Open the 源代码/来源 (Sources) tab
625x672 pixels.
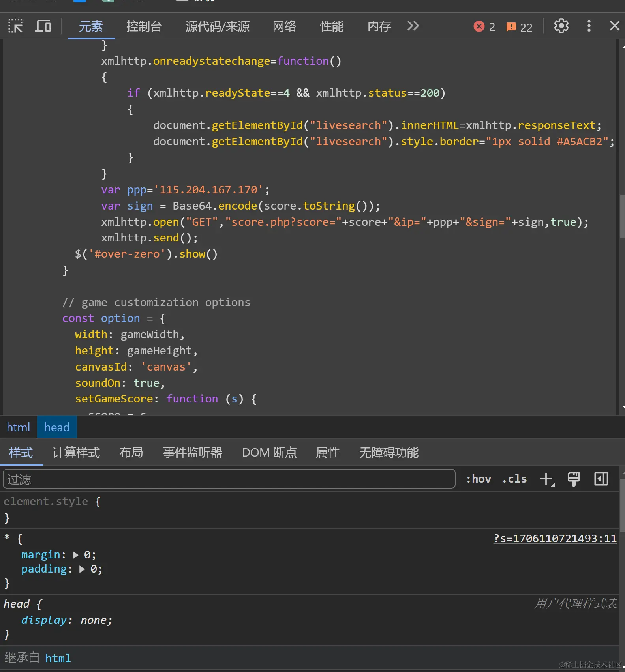[218, 26]
